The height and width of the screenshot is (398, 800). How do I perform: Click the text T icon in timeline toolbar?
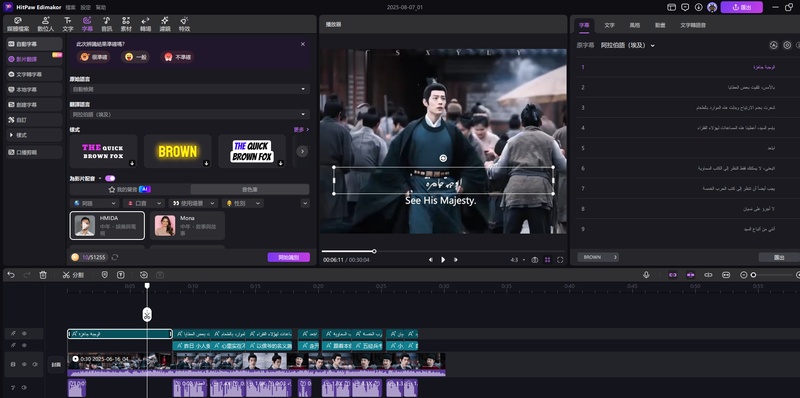(120, 275)
